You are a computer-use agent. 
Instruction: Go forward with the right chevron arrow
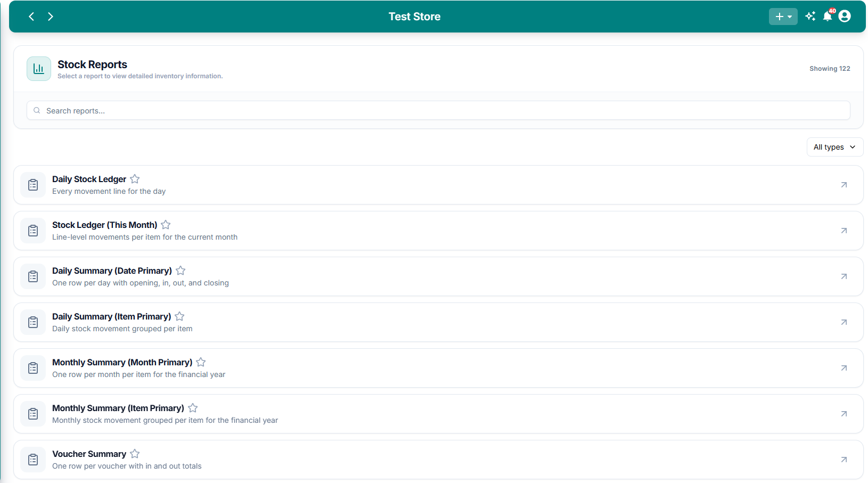(x=51, y=17)
